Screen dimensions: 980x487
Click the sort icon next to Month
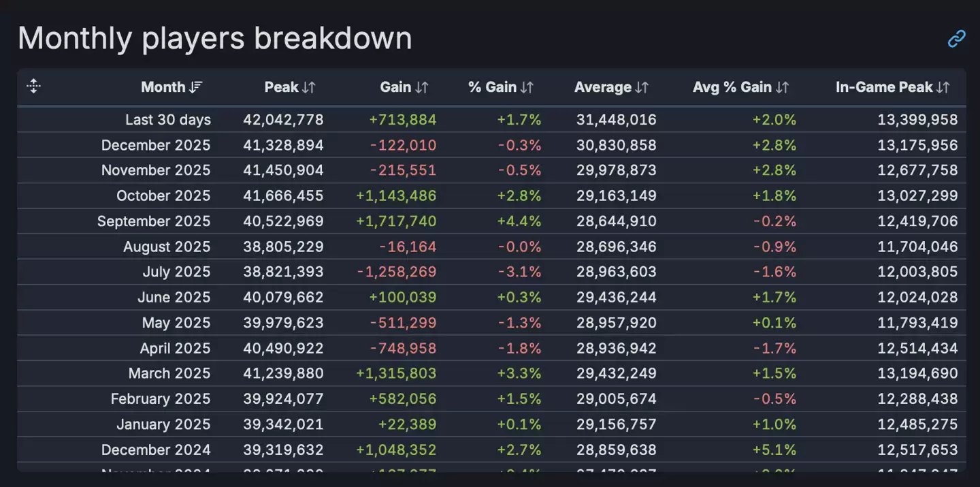click(x=196, y=87)
